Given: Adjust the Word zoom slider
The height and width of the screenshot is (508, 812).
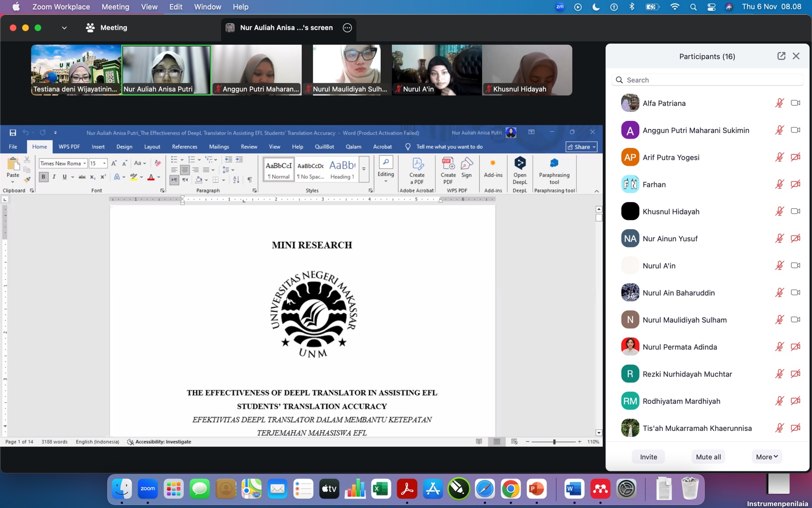Looking at the screenshot, I should [554, 442].
